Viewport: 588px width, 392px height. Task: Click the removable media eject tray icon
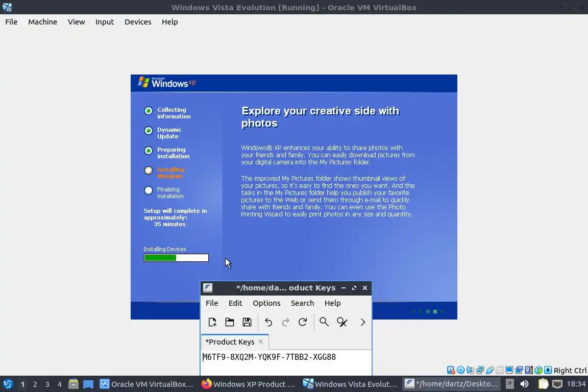(509, 384)
